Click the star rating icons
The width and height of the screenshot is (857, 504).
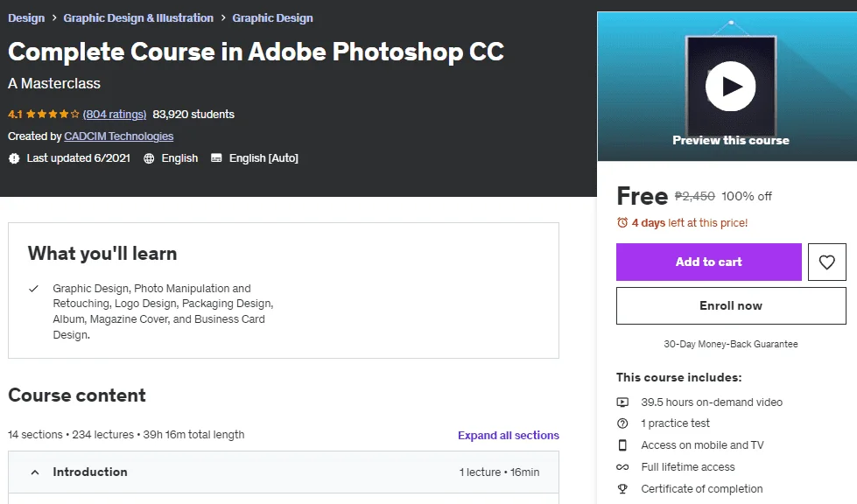53,114
